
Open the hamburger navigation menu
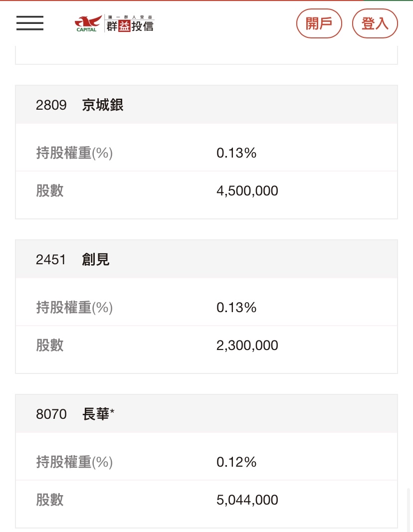pos(30,23)
